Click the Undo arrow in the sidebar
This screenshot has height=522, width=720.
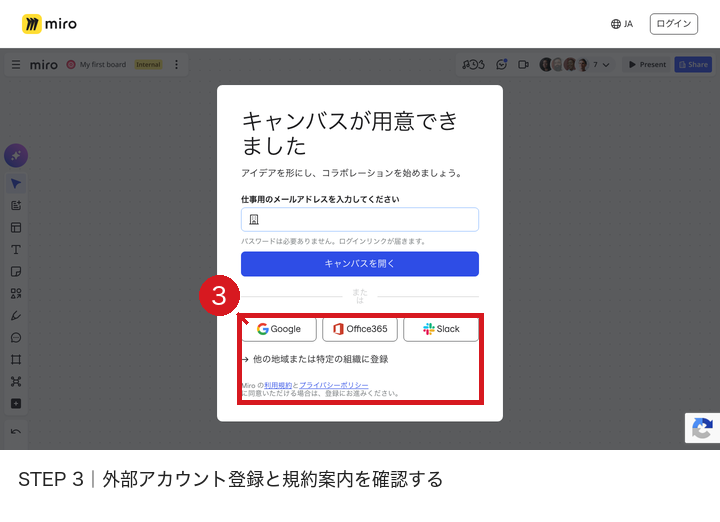coord(16,432)
